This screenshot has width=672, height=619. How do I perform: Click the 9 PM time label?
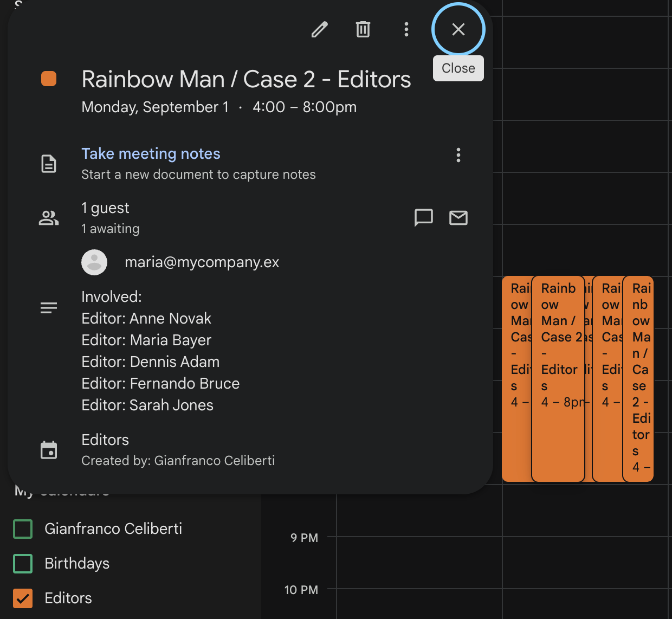[304, 538]
